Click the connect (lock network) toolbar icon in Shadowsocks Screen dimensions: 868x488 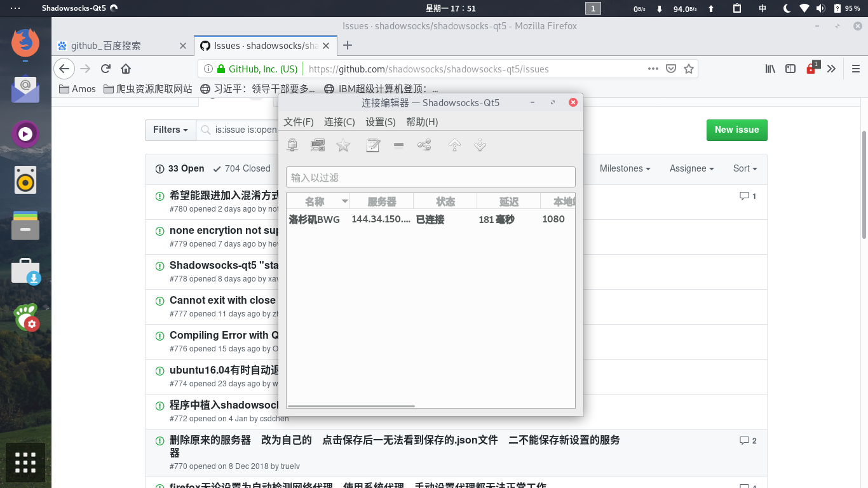click(x=292, y=146)
